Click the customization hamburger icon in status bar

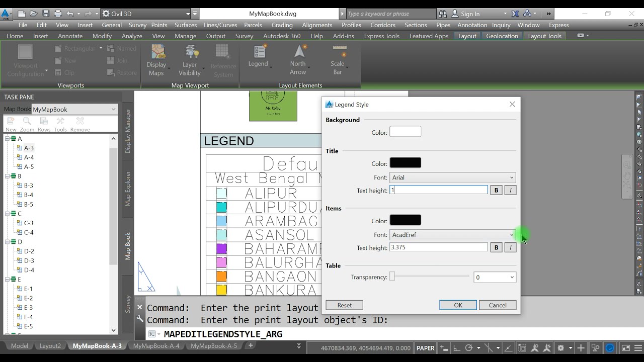(637, 348)
